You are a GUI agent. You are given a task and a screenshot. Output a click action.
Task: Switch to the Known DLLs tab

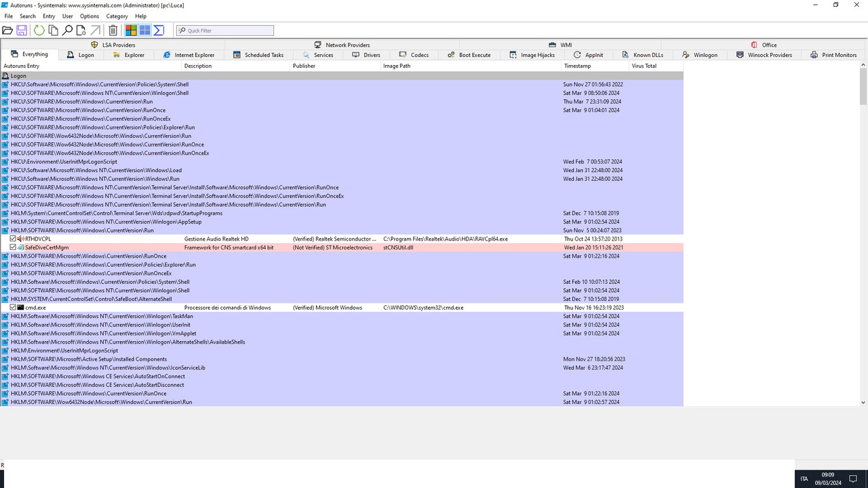pos(642,55)
